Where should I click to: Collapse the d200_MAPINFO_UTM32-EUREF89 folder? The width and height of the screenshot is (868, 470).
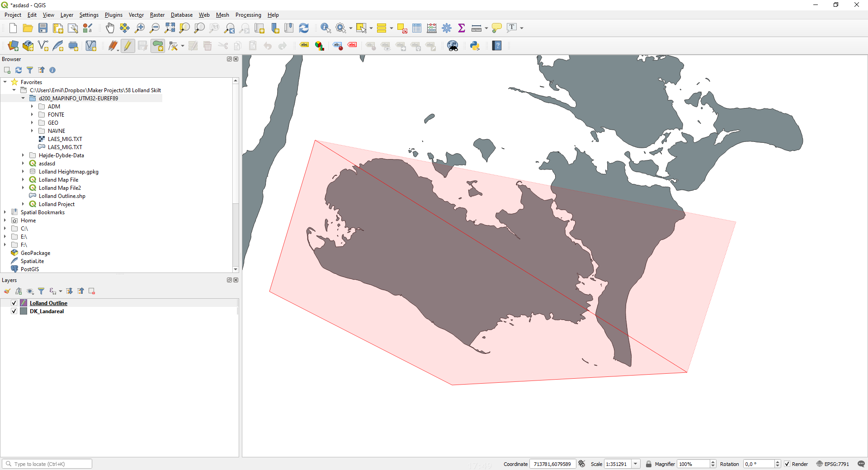(23, 99)
